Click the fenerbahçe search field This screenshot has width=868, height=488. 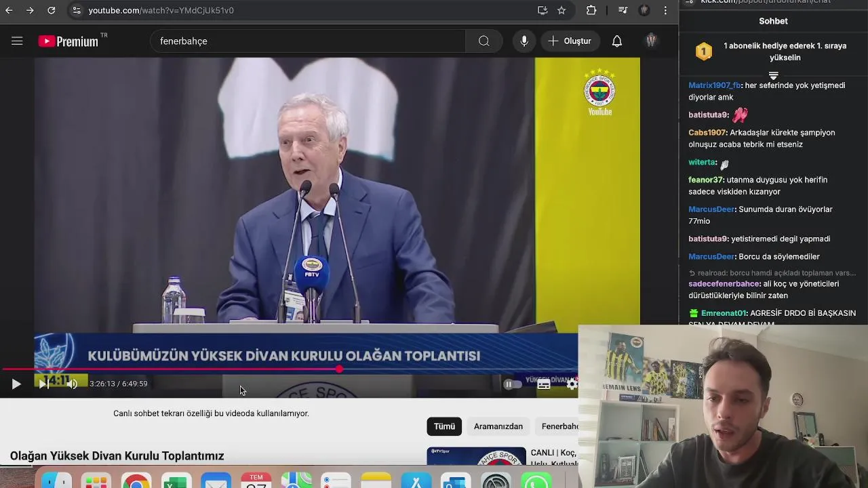click(308, 41)
